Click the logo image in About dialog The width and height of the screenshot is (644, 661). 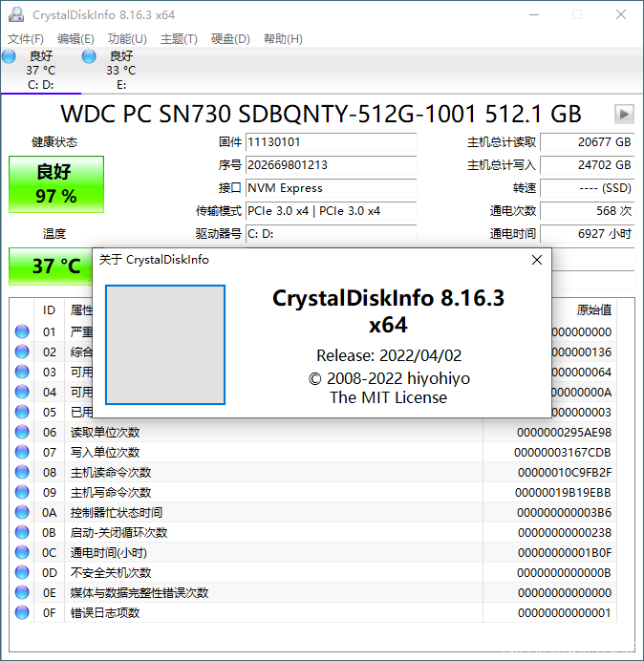[x=165, y=345]
